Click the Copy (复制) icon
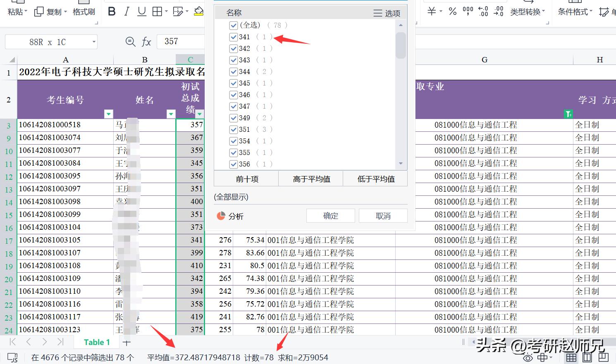This screenshot has width=616, height=364. [x=38, y=12]
